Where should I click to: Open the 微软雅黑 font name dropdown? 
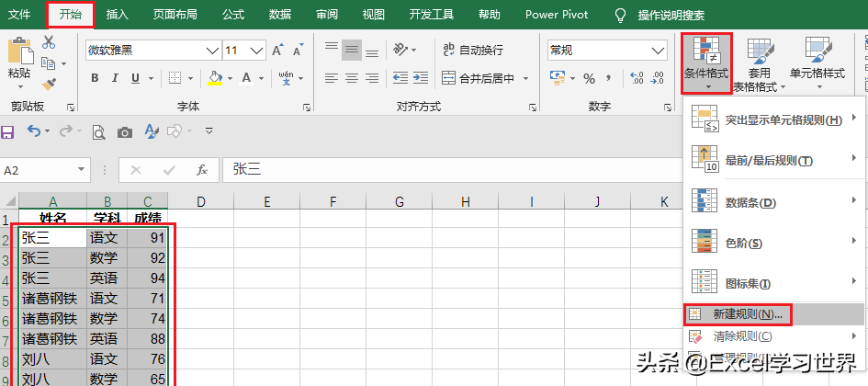[x=212, y=51]
